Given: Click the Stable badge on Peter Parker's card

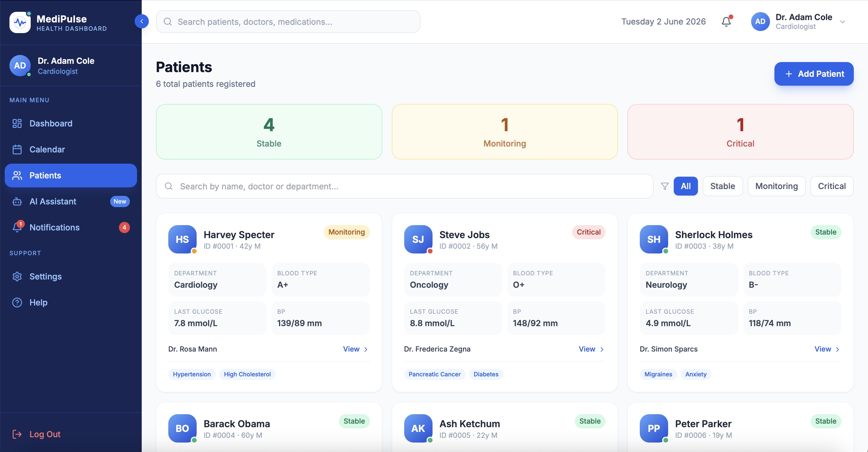Looking at the screenshot, I should tap(825, 421).
